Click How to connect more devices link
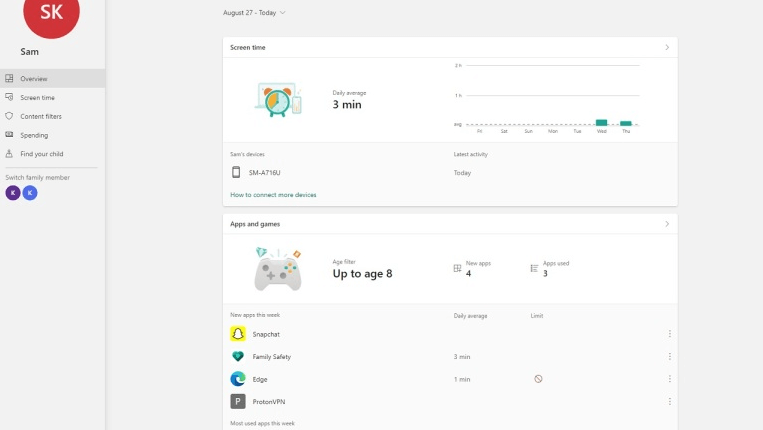The image size is (763, 430). click(273, 195)
